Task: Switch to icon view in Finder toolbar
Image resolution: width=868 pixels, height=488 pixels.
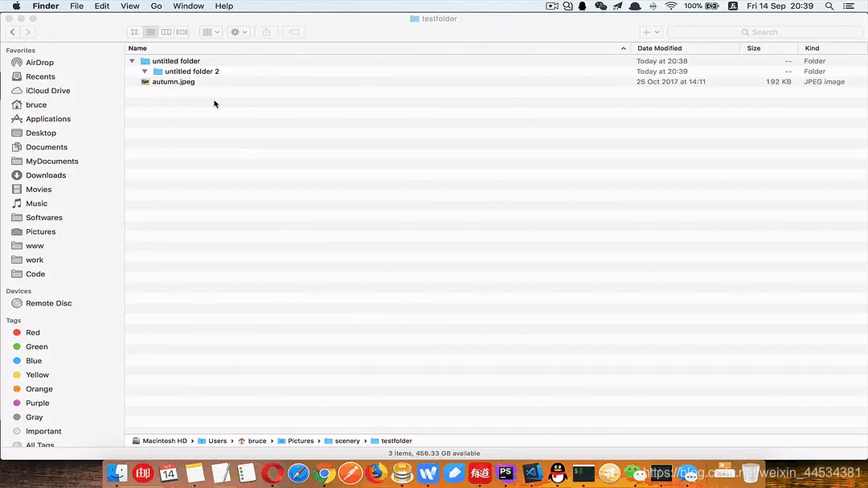Action: (134, 32)
